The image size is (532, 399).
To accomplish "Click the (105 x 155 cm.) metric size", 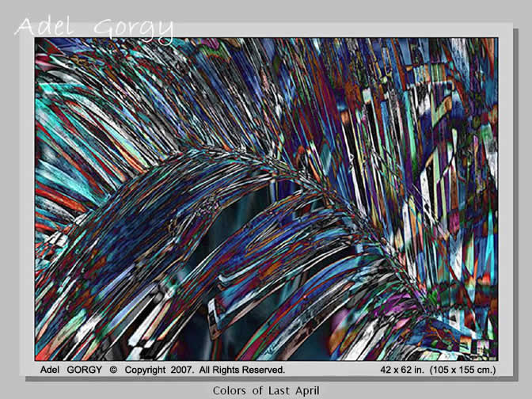I will [x=463, y=370].
